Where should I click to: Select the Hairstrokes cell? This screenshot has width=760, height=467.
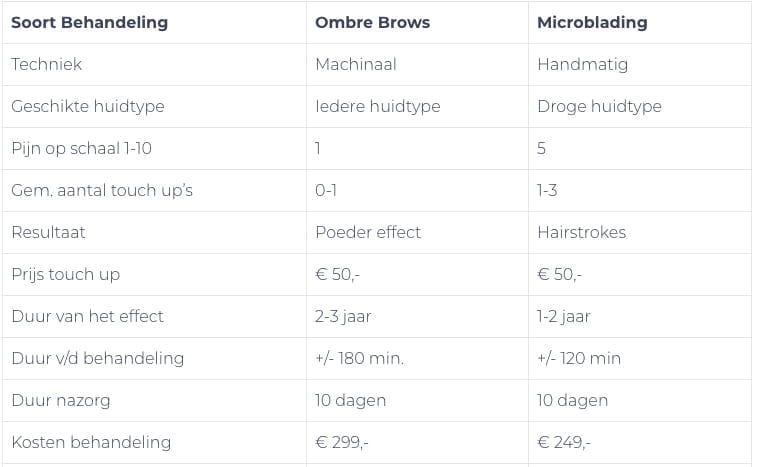click(581, 232)
